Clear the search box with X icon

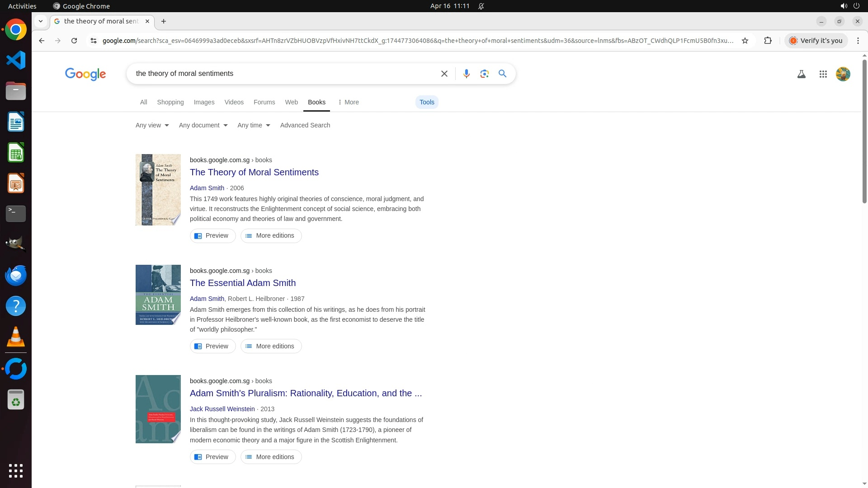click(x=444, y=74)
